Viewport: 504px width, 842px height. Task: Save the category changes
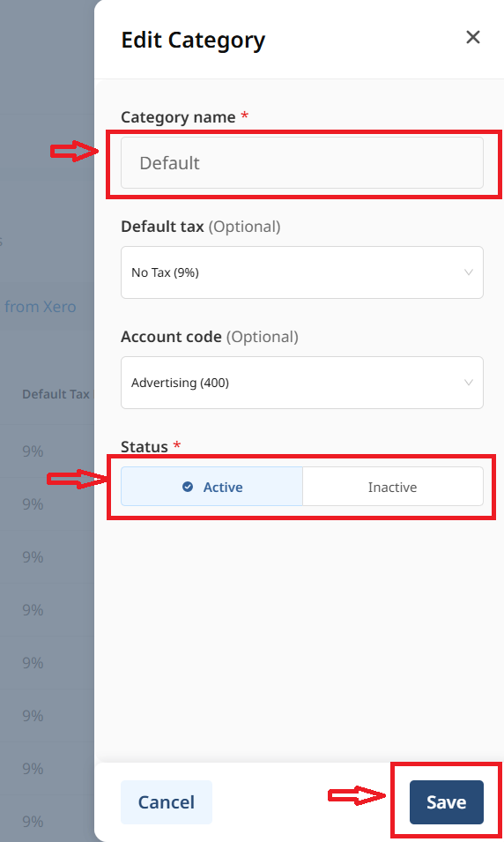click(446, 801)
